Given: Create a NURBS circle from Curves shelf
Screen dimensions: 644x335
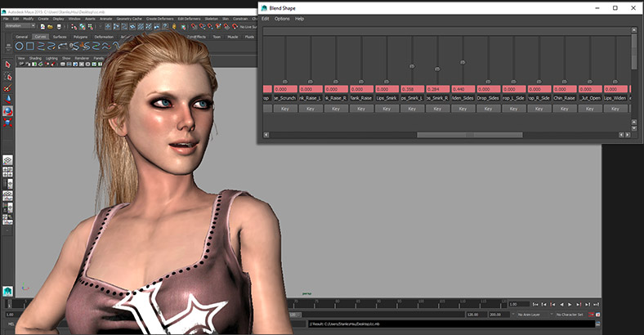Looking at the screenshot, I should pyautogui.click(x=20, y=47).
